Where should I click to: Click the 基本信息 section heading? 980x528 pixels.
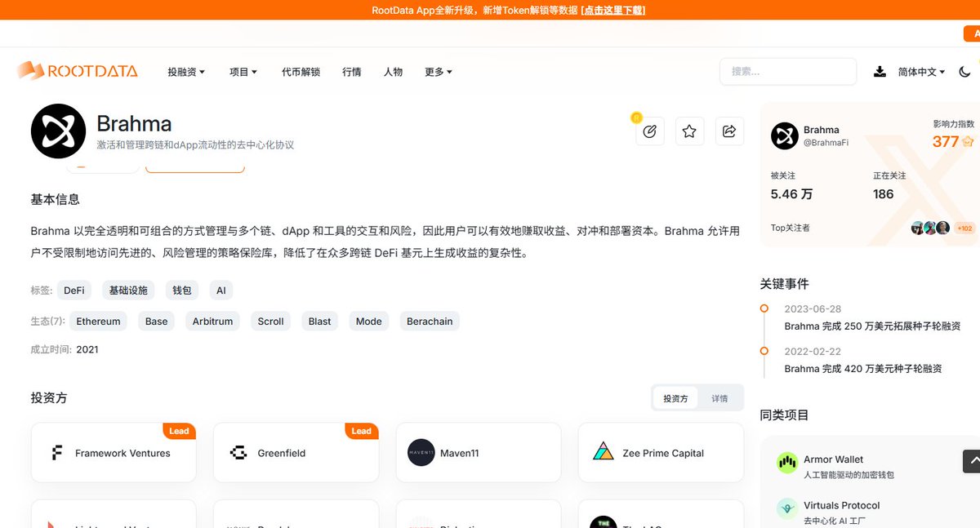click(56, 200)
